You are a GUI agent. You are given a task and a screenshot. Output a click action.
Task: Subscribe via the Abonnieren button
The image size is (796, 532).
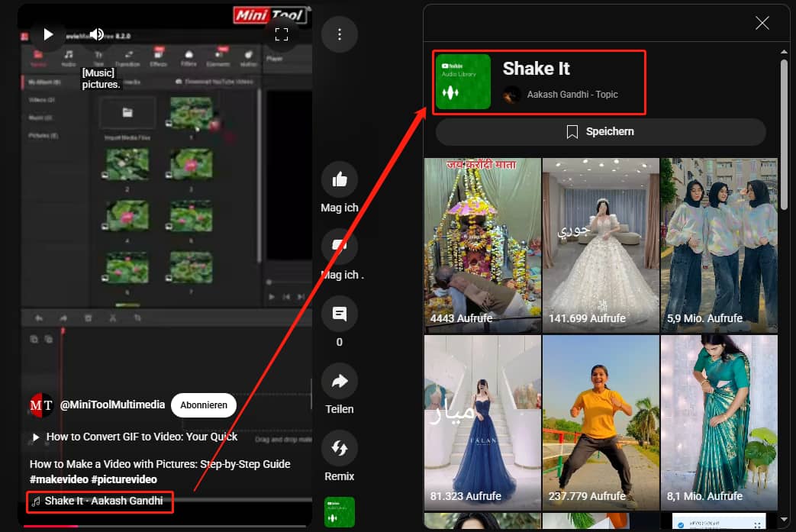point(204,405)
